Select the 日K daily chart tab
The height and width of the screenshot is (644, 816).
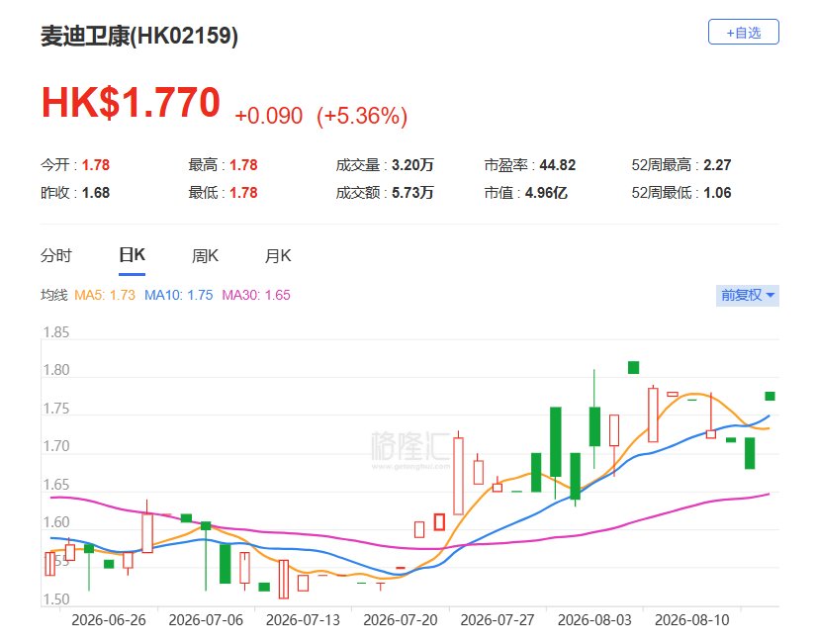click(x=132, y=255)
